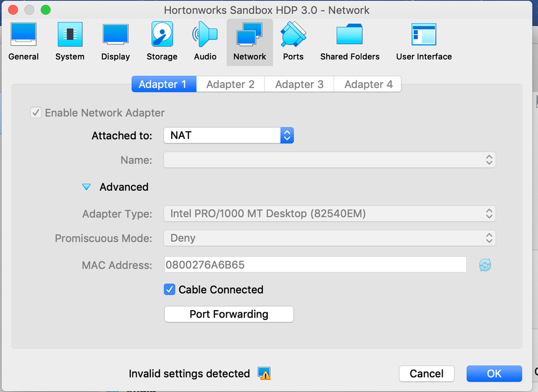Collapse the Advanced section triangle
The width and height of the screenshot is (538, 392).
click(x=86, y=187)
